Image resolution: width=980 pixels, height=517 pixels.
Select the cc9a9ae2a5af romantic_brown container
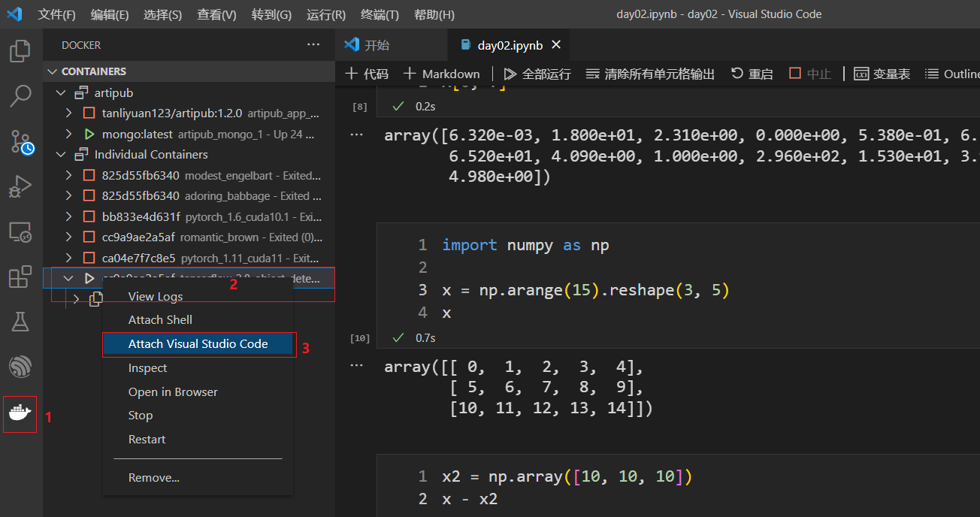[189, 237]
